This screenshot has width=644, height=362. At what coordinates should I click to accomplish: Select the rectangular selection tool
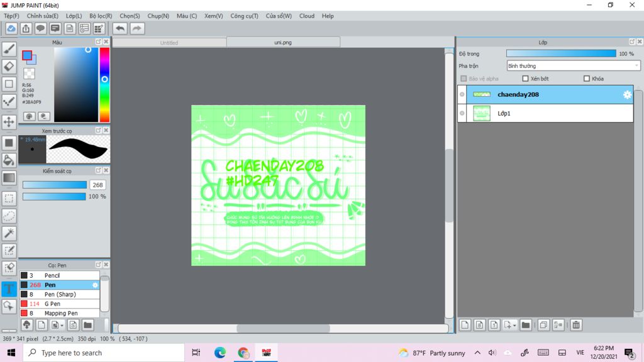pyautogui.click(x=9, y=198)
